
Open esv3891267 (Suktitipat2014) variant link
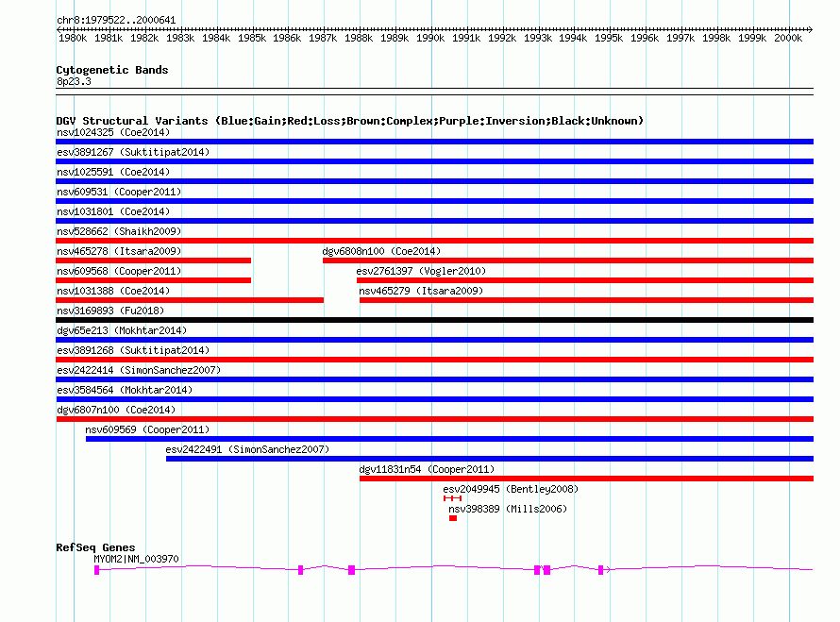133,152
